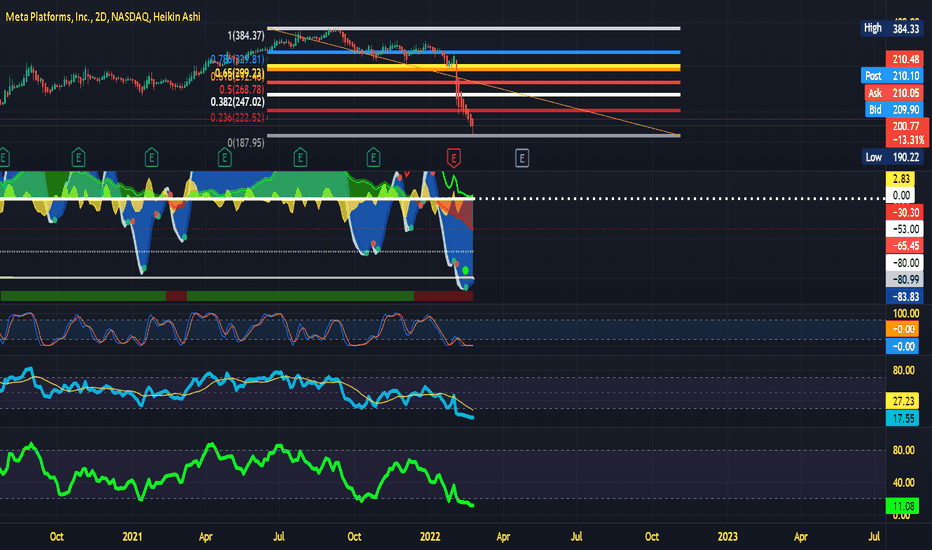Image resolution: width=932 pixels, height=550 pixels.
Task: Select the Fibonacci level label 0.382(247.02)
Action: pyautogui.click(x=237, y=102)
